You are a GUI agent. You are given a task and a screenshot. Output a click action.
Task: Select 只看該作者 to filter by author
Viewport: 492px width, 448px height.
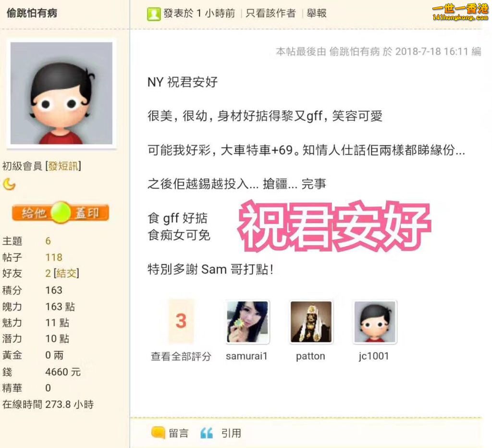[271, 13]
